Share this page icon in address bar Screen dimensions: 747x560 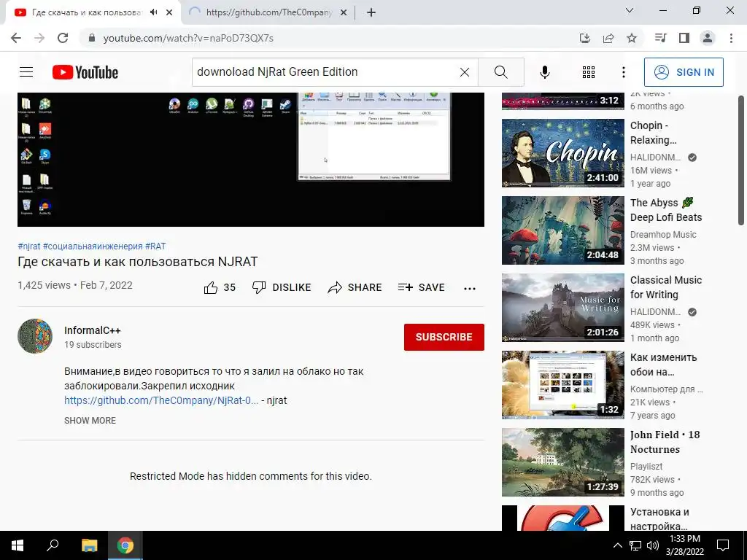click(x=608, y=38)
